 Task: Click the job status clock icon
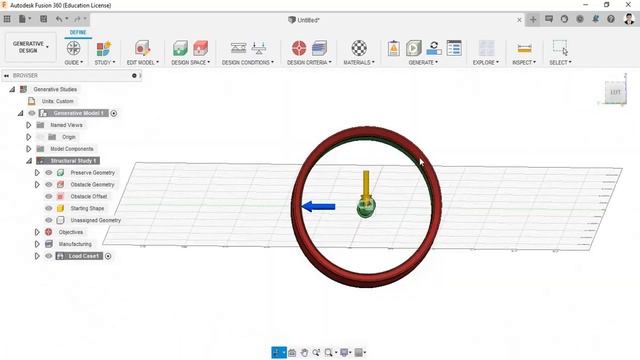point(564,19)
